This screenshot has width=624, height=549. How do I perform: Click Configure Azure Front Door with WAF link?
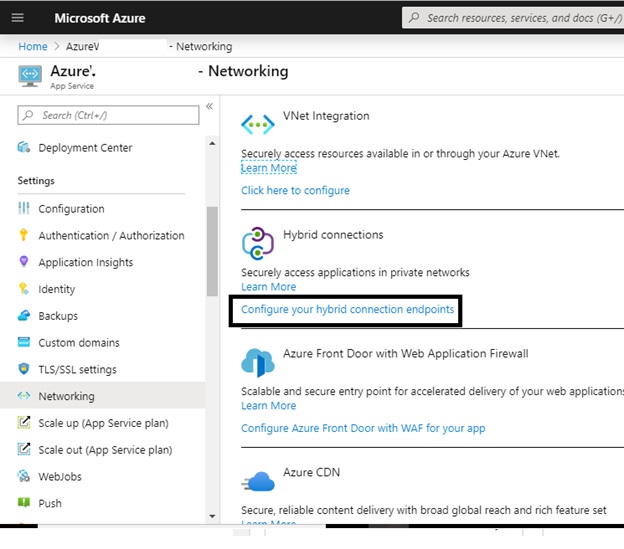pos(363,428)
